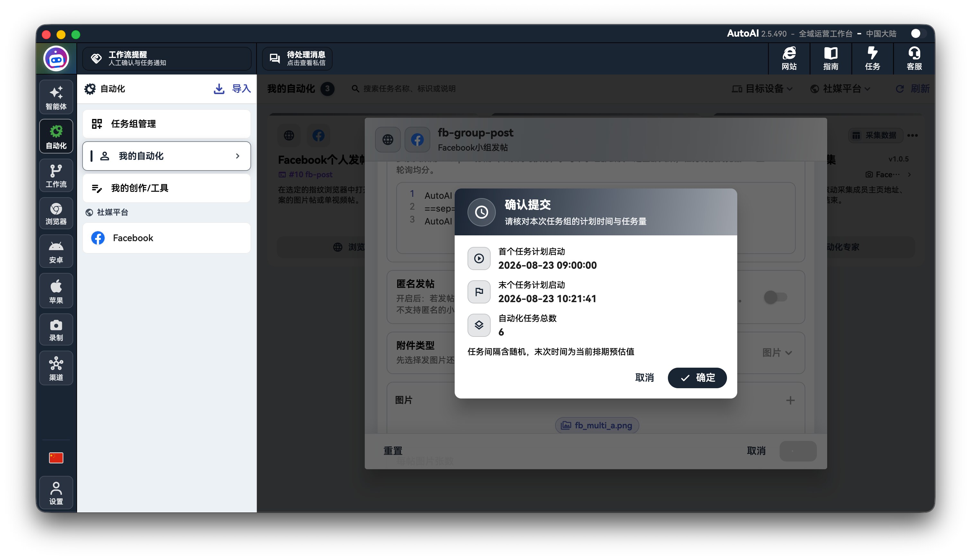This screenshot has width=971, height=560.
Task: Open 工作流提醒 workflow reminders
Action: (167, 58)
